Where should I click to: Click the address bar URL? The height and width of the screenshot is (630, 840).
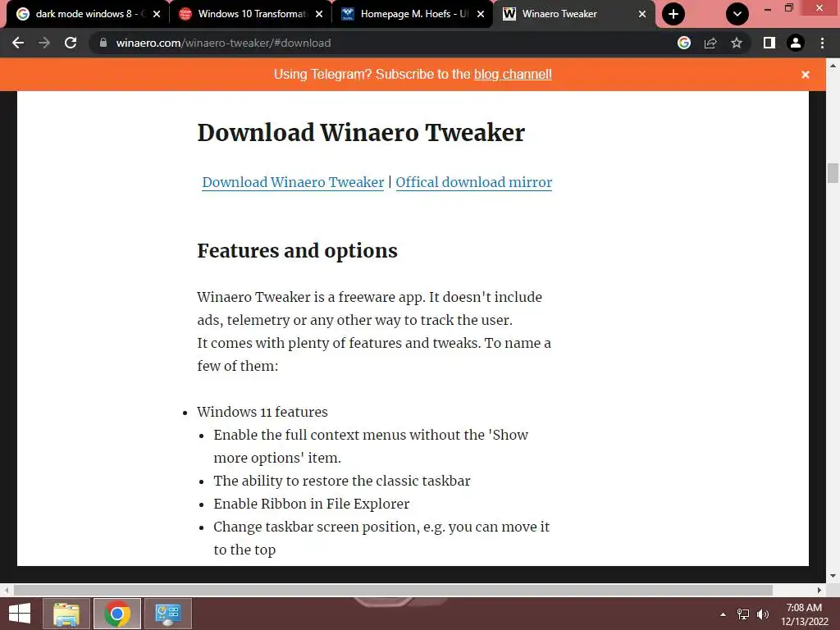pos(223,43)
